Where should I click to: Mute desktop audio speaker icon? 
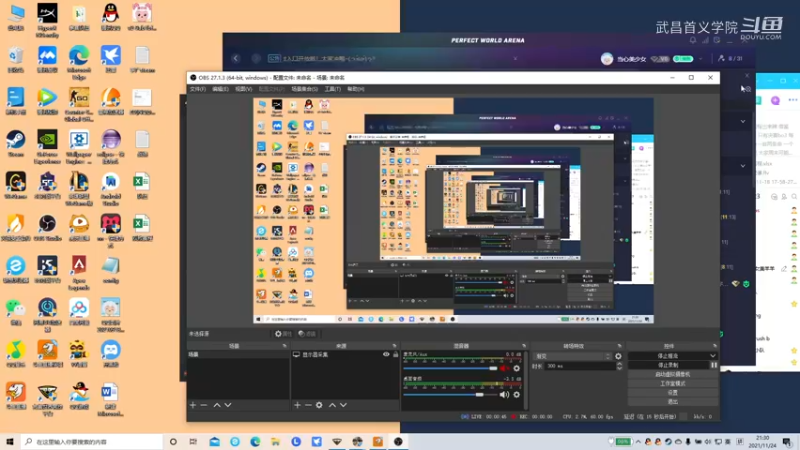point(504,394)
